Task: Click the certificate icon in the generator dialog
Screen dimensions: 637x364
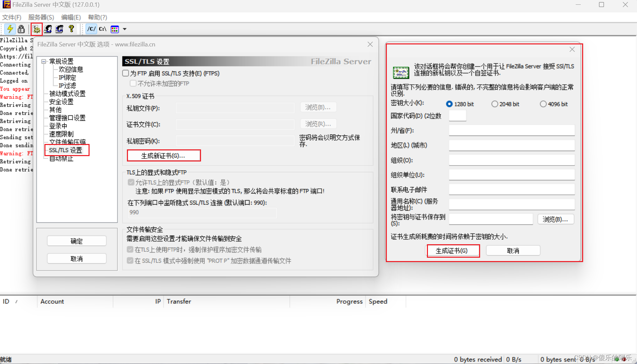Action: (401, 72)
